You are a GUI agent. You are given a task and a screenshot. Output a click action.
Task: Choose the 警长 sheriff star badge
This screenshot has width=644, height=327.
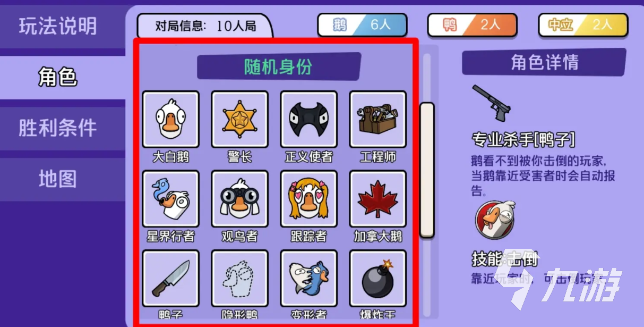point(239,119)
